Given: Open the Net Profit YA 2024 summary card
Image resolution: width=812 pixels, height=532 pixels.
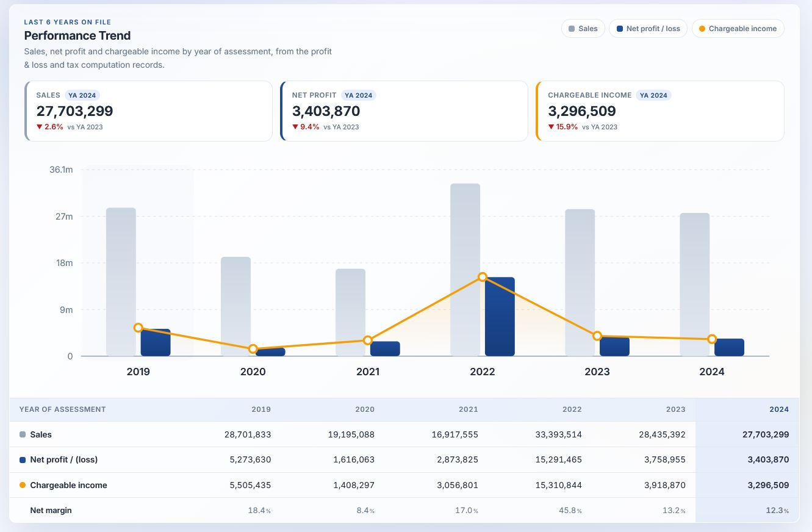Looking at the screenshot, I should pyautogui.click(x=404, y=111).
